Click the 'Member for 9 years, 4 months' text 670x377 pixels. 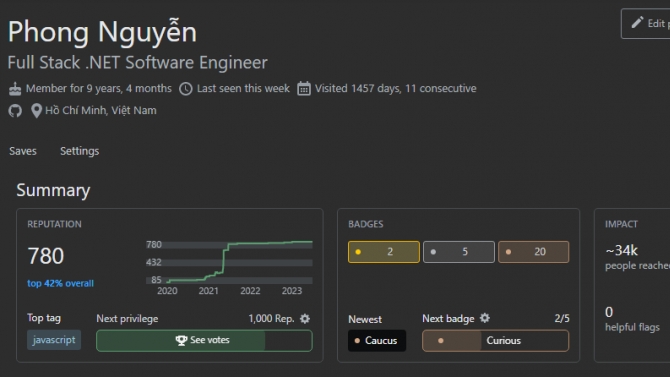[99, 88]
